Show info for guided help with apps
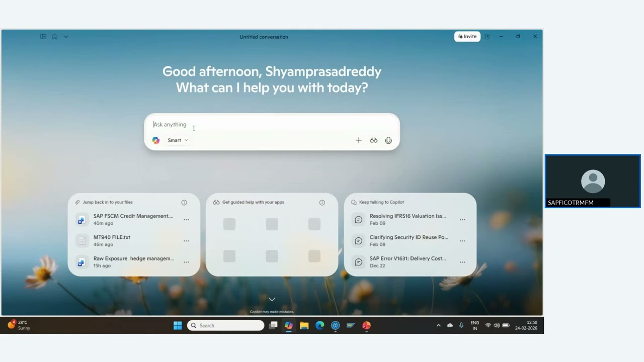The image size is (644, 362). point(322,203)
